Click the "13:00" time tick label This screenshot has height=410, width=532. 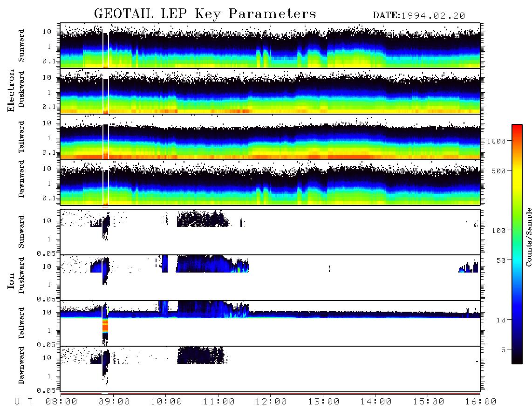pyautogui.click(x=324, y=402)
